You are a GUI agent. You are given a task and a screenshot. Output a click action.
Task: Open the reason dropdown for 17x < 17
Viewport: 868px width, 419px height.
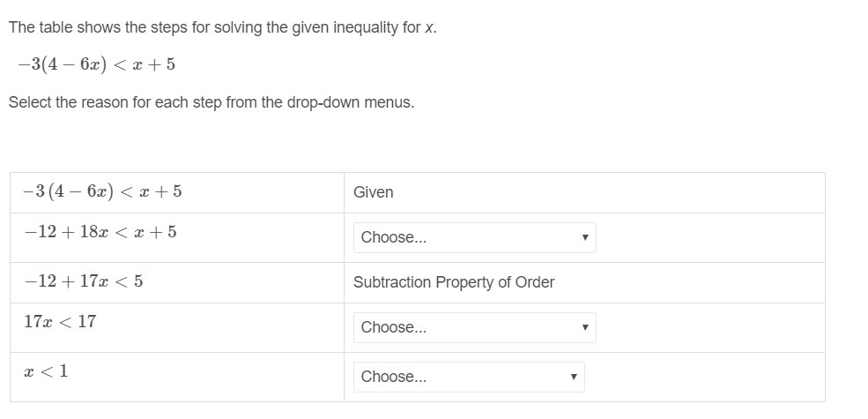[474, 327]
